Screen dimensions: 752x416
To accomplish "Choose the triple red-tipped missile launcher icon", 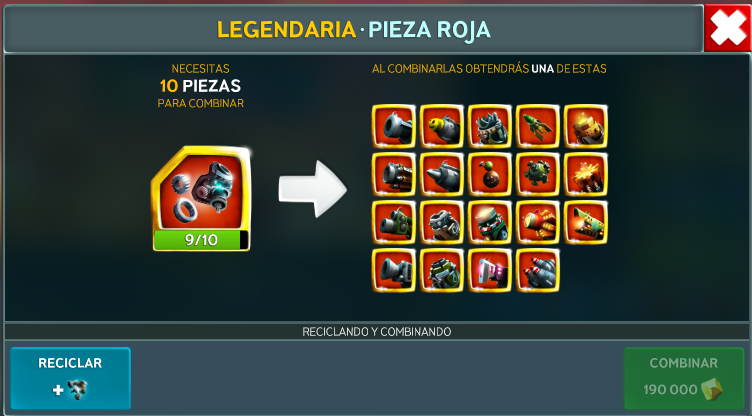I will coord(538,270).
